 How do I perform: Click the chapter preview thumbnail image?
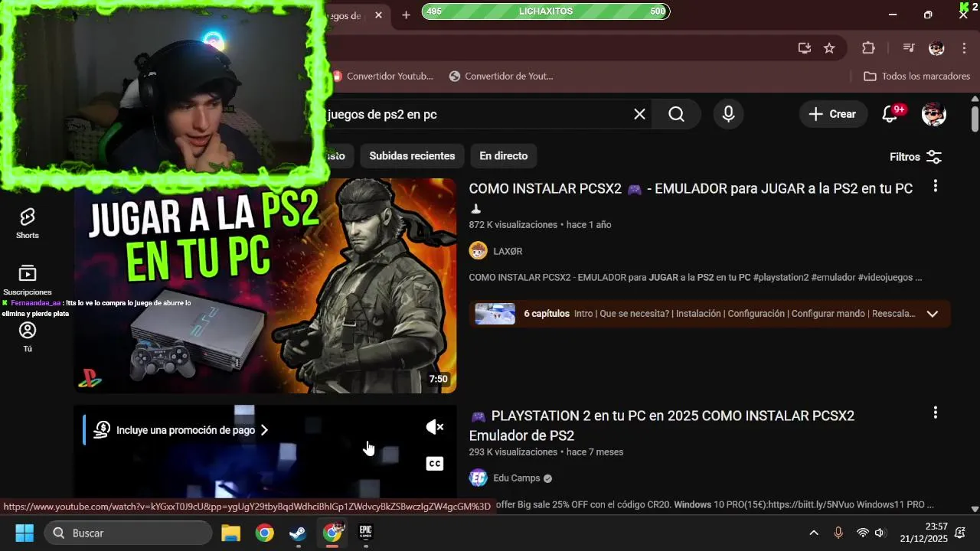pyautogui.click(x=495, y=314)
